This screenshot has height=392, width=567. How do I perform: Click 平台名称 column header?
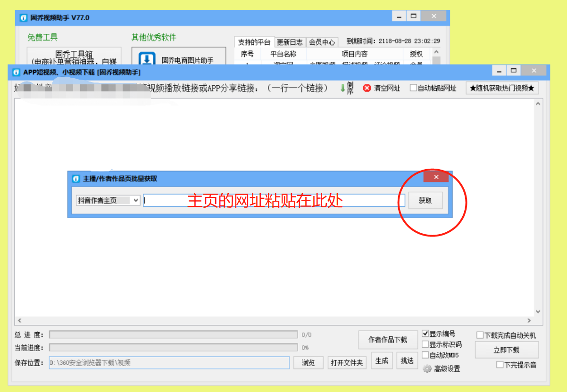[x=283, y=54]
